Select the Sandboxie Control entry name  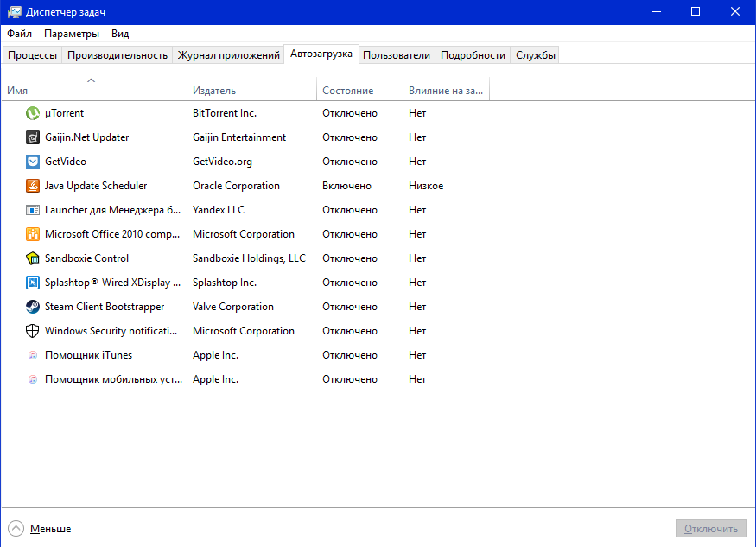tap(86, 258)
